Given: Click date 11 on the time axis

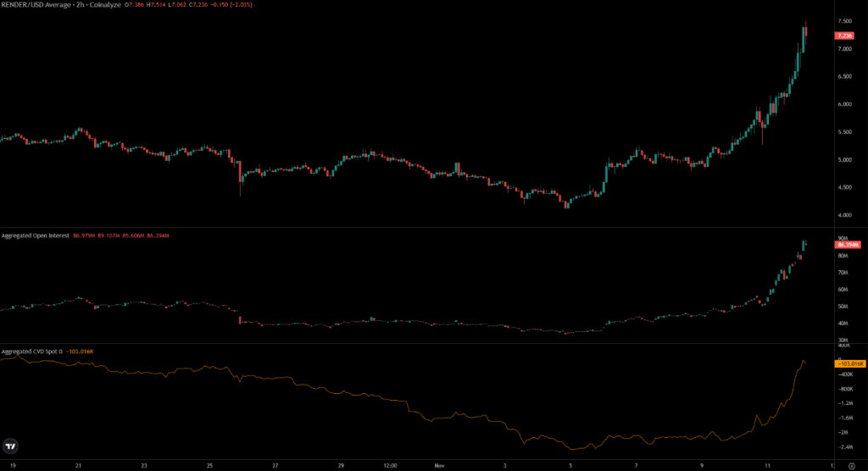Looking at the screenshot, I should (768, 465).
